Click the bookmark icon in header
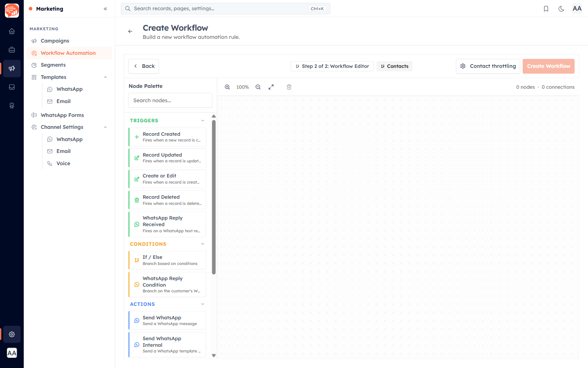588x368 pixels. click(x=546, y=9)
